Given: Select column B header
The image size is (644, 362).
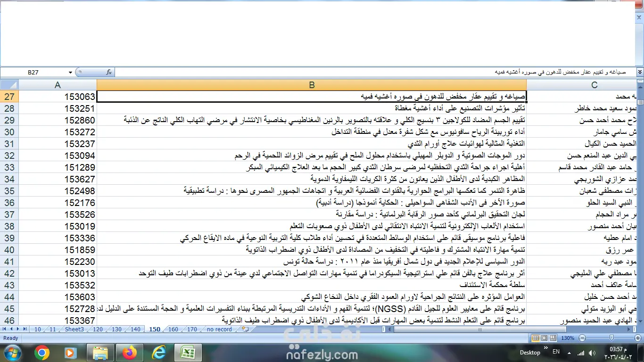Looking at the screenshot, I should coord(312,85).
